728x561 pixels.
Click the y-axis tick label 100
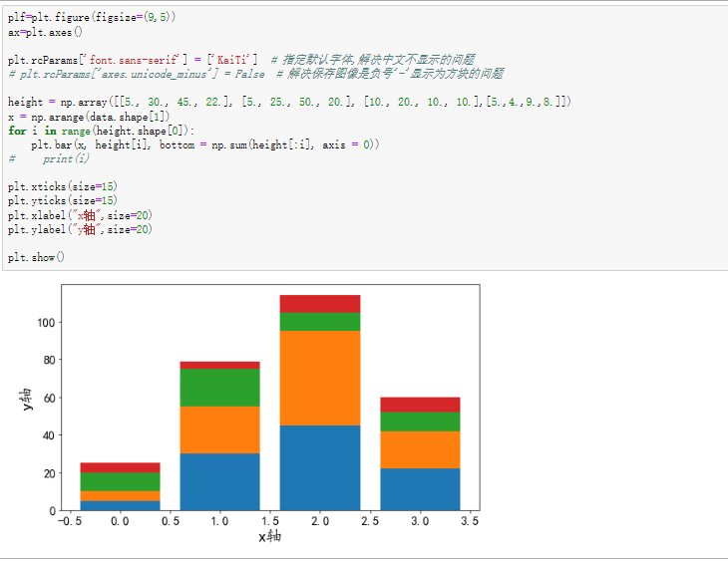pos(46,323)
